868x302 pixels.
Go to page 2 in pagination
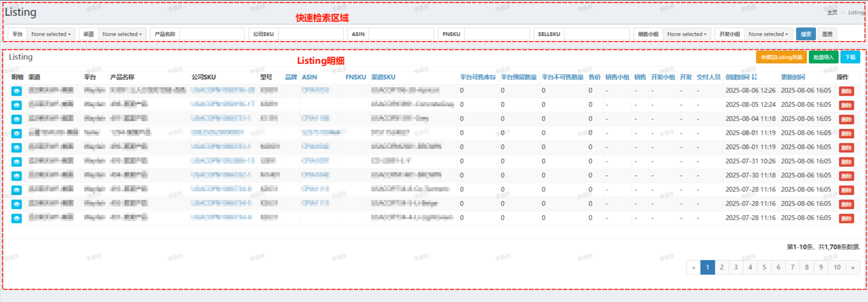[722, 267]
